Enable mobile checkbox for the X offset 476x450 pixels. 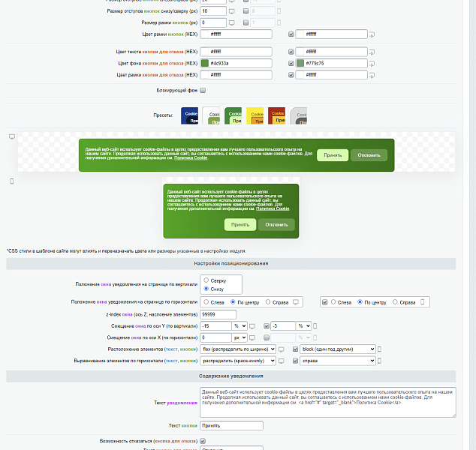[267, 337]
